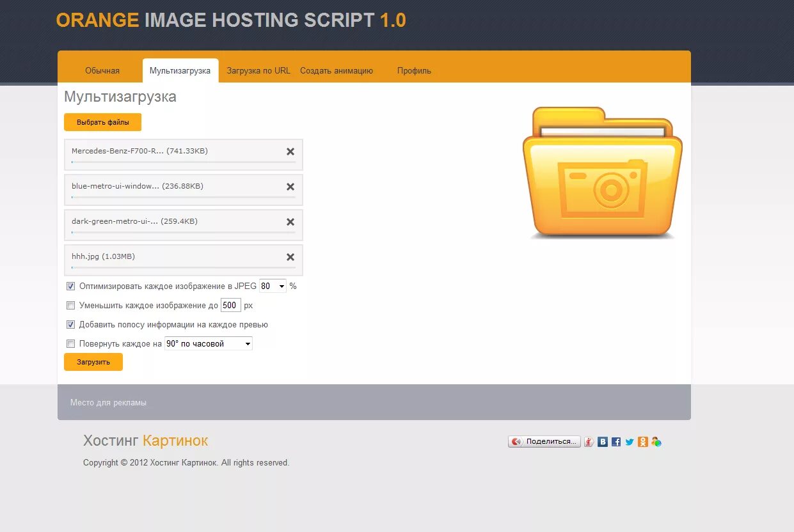Image resolution: width=794 pixels, height=532 pixels.
Task: Uncheck optimize each image in JPEG
Action: click(x=71, y=286)
